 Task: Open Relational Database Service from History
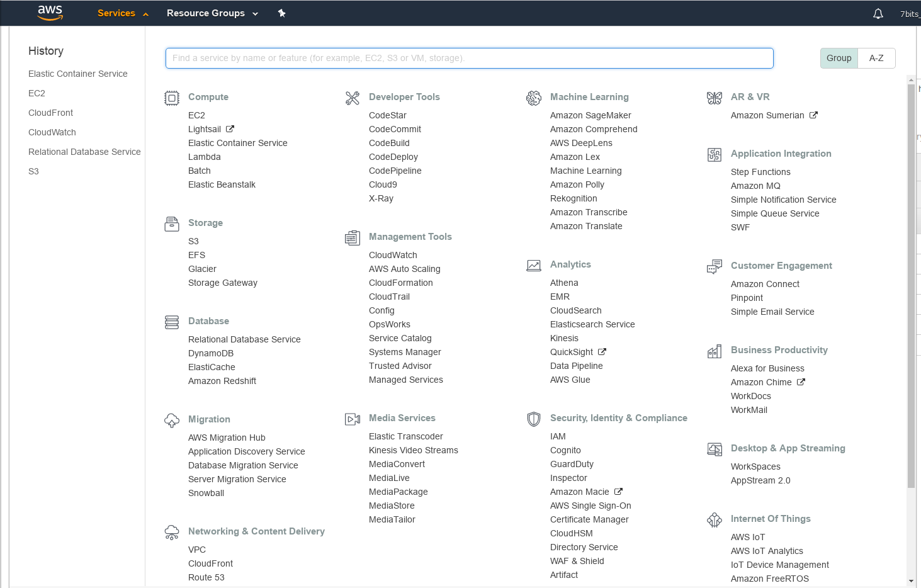coord(84,152)
